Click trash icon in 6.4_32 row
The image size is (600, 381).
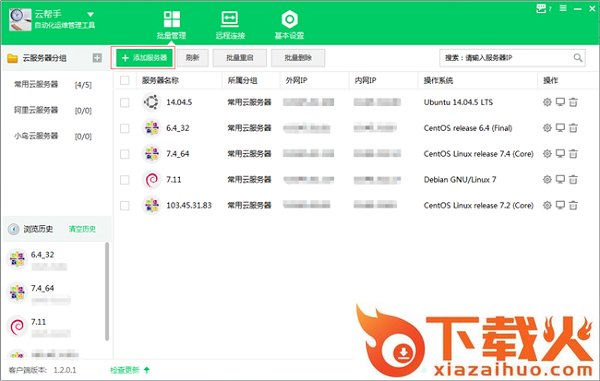click(573, 128)
